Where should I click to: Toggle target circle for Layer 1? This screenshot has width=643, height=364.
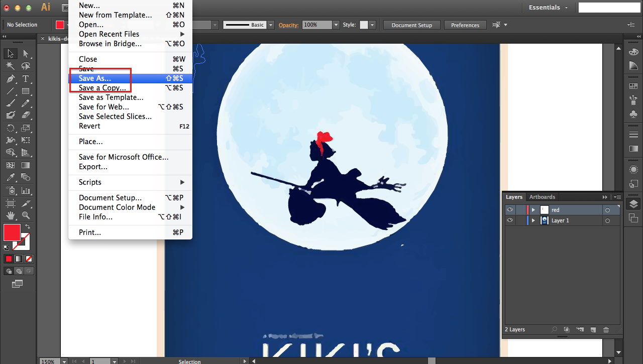pos(607,220)
